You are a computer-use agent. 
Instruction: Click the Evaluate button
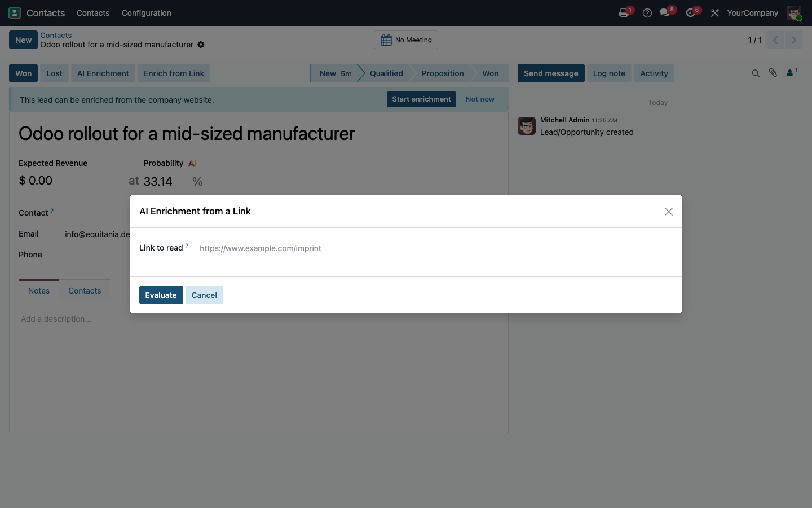[x=161, y=295]
